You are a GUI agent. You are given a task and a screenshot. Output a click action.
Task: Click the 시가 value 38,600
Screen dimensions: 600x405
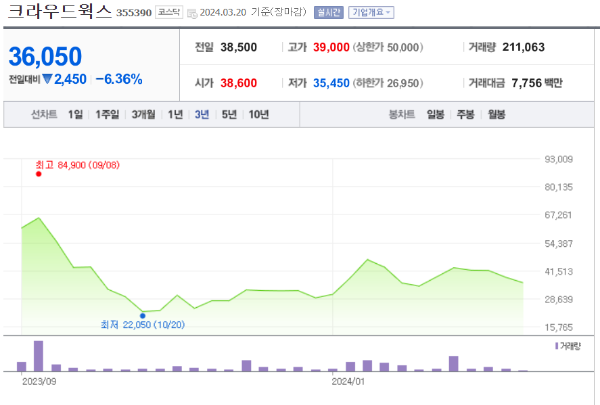[x=238, y=83]
